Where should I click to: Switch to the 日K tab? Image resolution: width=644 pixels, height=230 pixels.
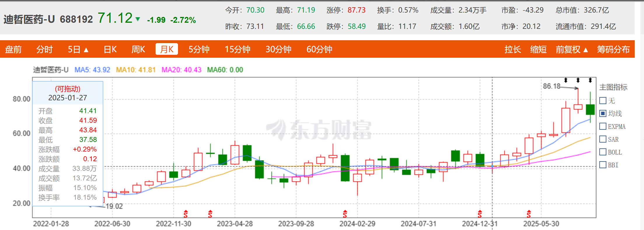(x=110, y=49)
